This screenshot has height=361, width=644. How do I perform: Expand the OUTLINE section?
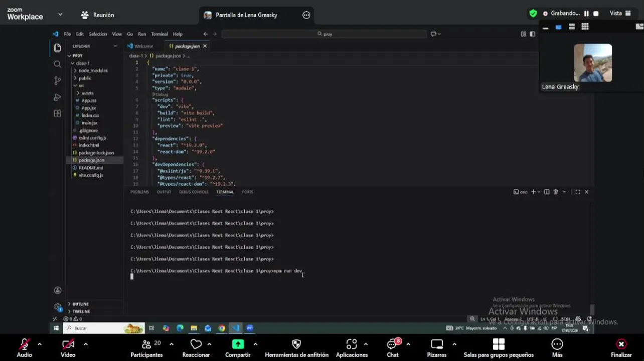click(80, 304)
